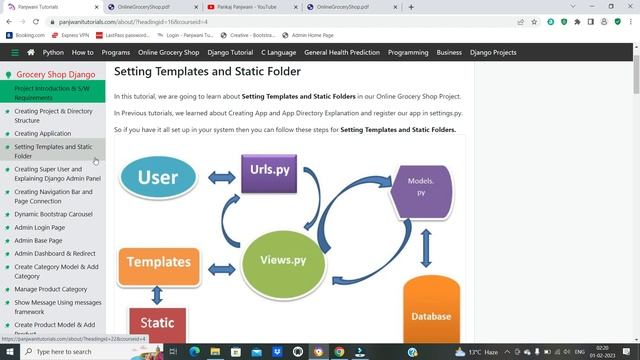Click the page vertical scrollbar thumb
The height and width of the screenshot is (360, 640).
point(636,74)
